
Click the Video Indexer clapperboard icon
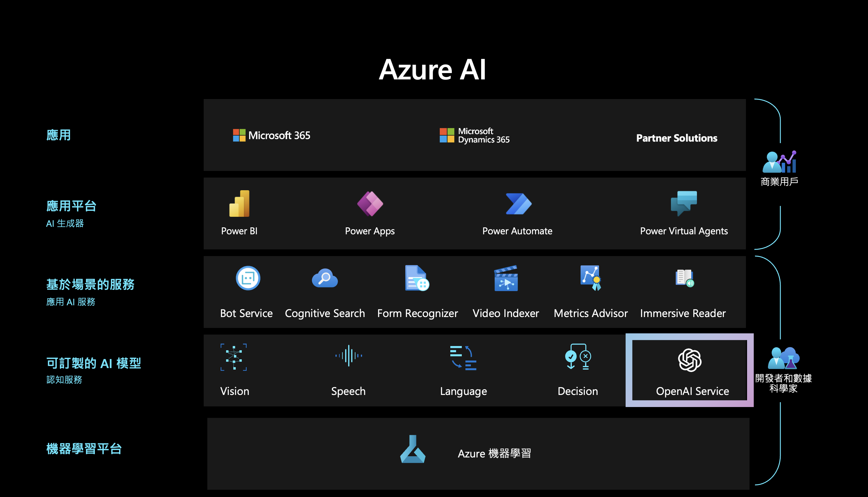tap(506, 278)
